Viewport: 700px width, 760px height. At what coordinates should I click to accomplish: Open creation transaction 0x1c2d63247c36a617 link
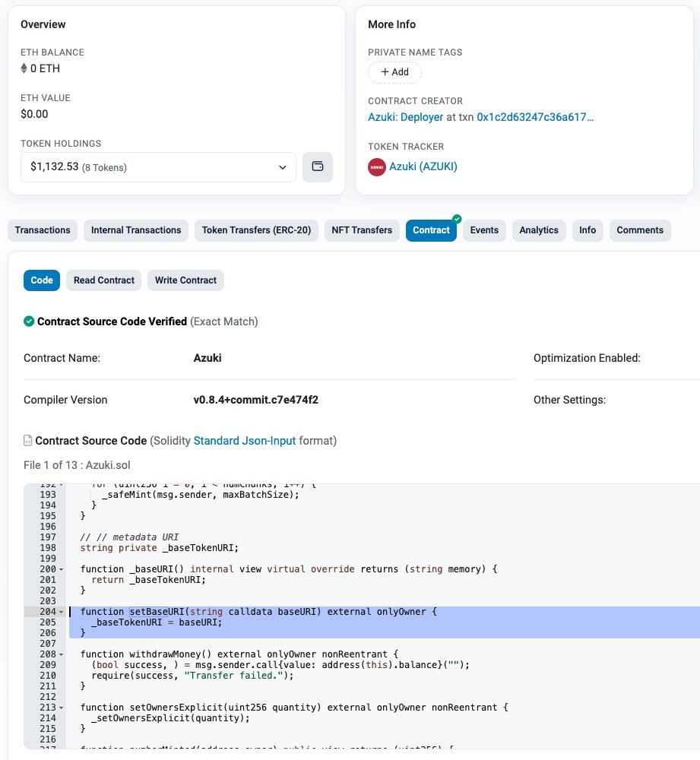(535, 117)
